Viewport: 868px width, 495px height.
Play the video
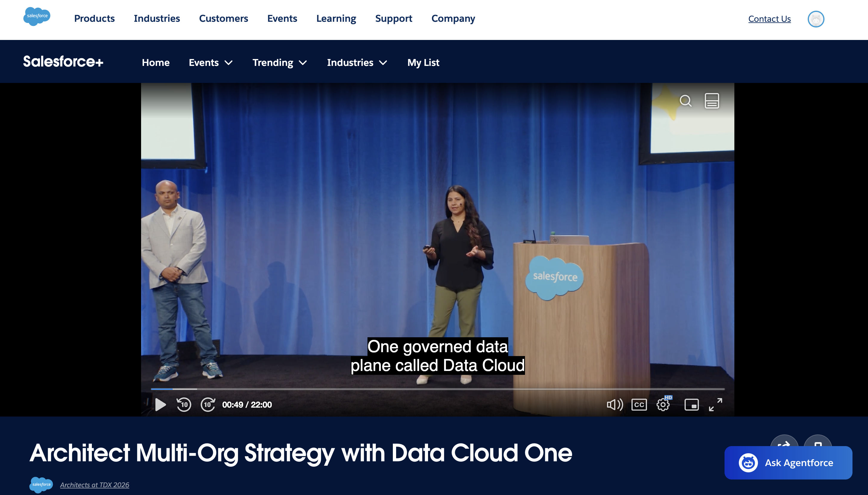point(160,405)
